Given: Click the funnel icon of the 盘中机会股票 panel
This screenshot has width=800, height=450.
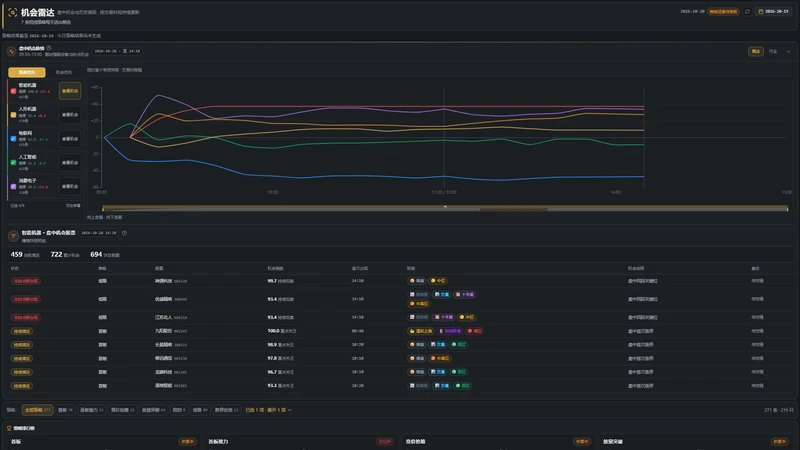Looking at the screenshot, I should tap(13, 235).
